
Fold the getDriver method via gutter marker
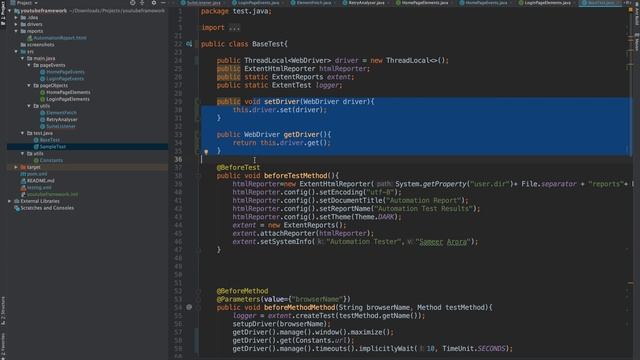pyautogui.click(x=198, y=134)
